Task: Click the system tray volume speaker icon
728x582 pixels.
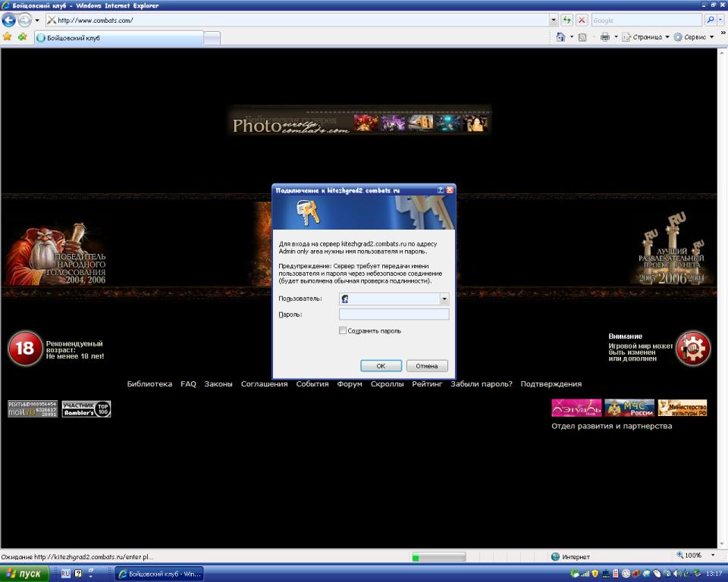Action: (x=678, y=574)
